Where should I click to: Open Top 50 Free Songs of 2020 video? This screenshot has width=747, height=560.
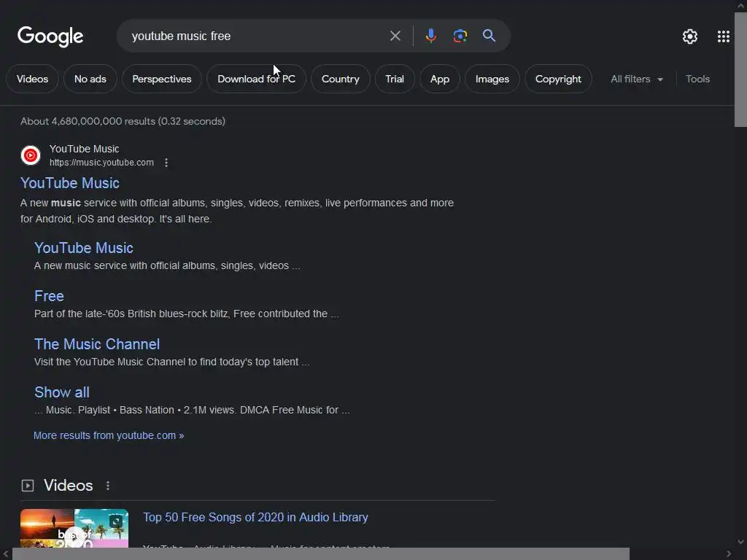pyautogui.click(x=255, y=517)
